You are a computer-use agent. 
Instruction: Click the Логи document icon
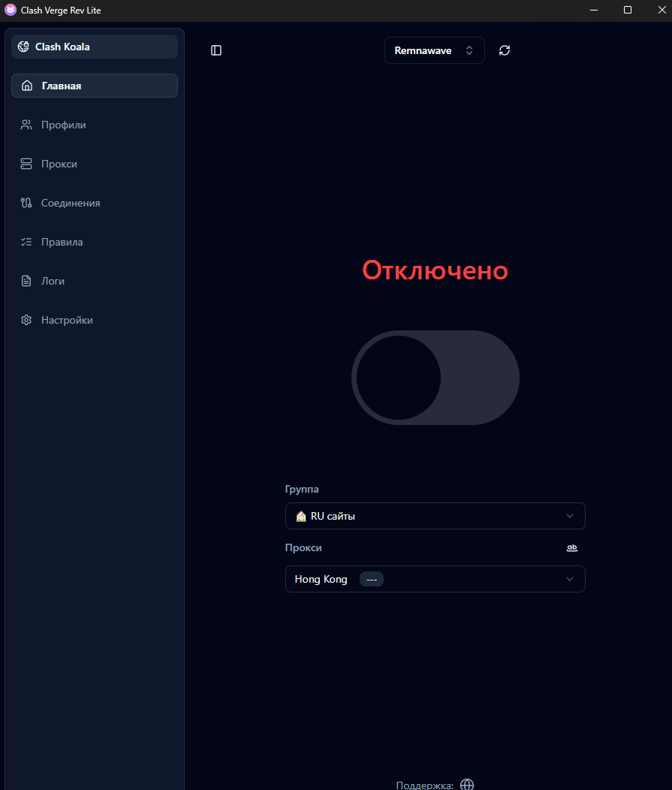pos(26,281)
